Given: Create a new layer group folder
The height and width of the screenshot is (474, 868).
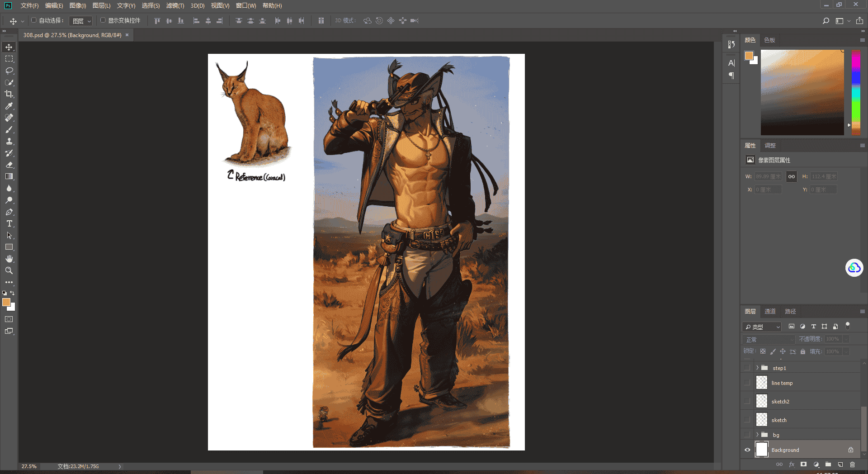Looking at the screenshot, I should click(828, 464).
